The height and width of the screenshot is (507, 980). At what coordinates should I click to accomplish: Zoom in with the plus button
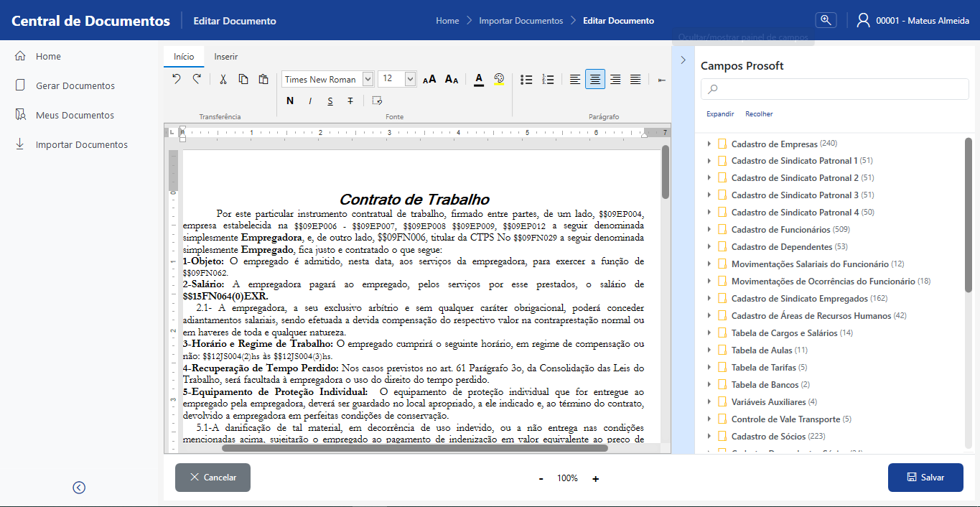[x=595, y=479]
